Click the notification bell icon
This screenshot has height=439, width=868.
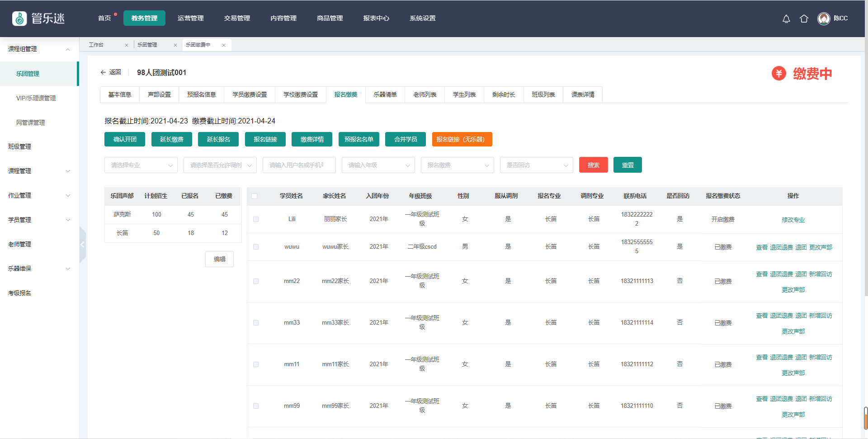pyautogui.click(x=786, y=19)
